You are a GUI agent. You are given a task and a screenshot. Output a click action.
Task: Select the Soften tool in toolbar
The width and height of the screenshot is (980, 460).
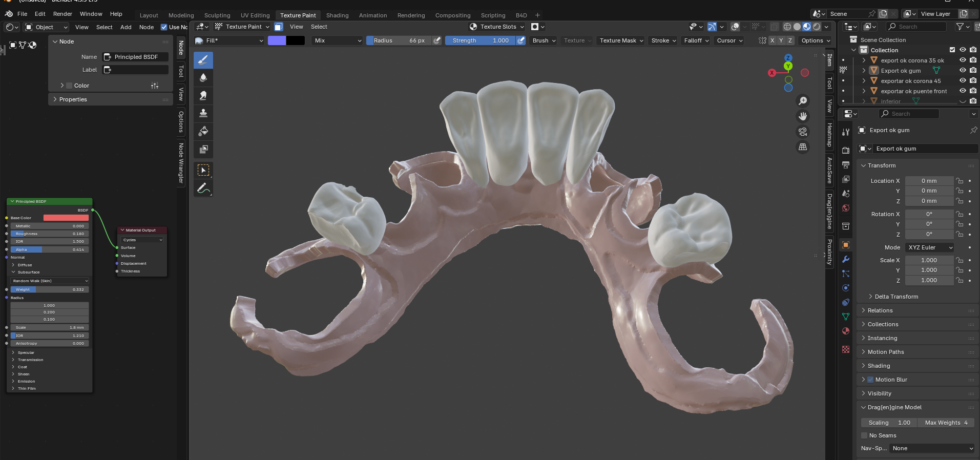[203, 78]
